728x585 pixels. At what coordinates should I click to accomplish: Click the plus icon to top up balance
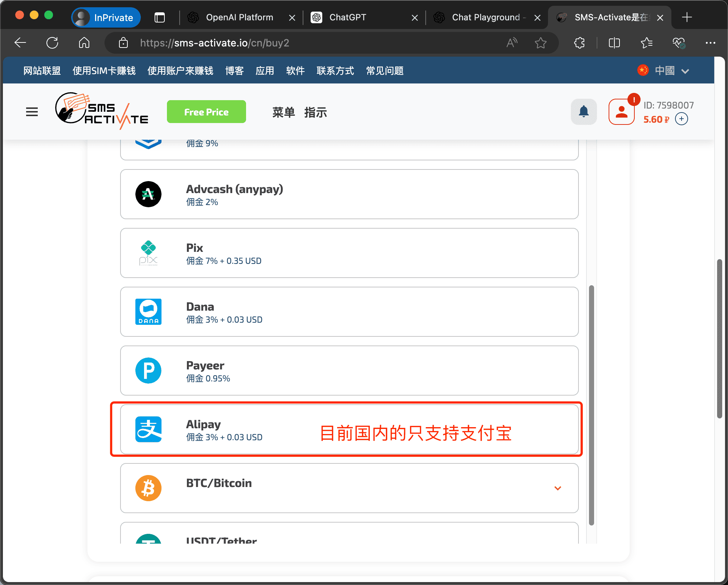(682, 119)
